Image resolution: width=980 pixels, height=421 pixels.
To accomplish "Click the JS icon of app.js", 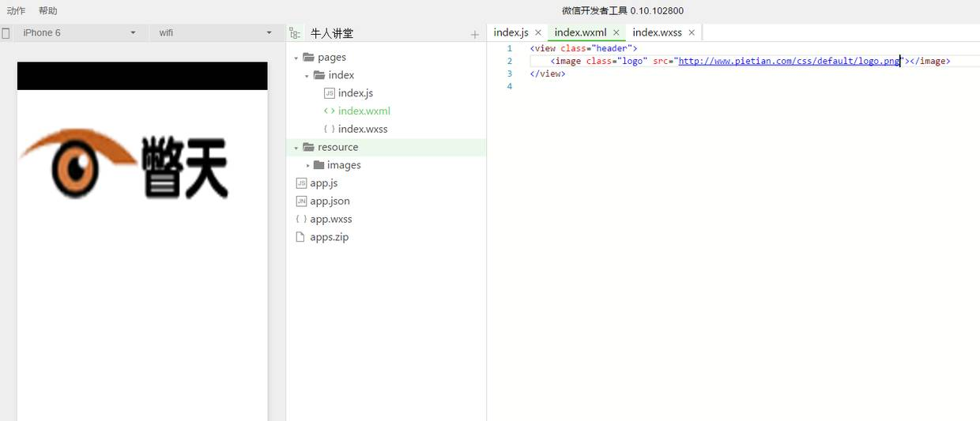I will [301, 183].
